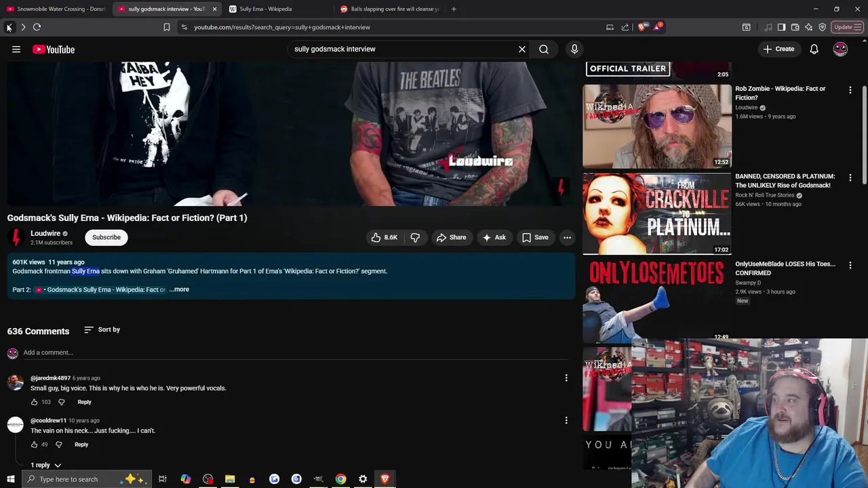Open Brave Shields lion icon
This screenshot has width=868, height=488.
click(642, 27)
